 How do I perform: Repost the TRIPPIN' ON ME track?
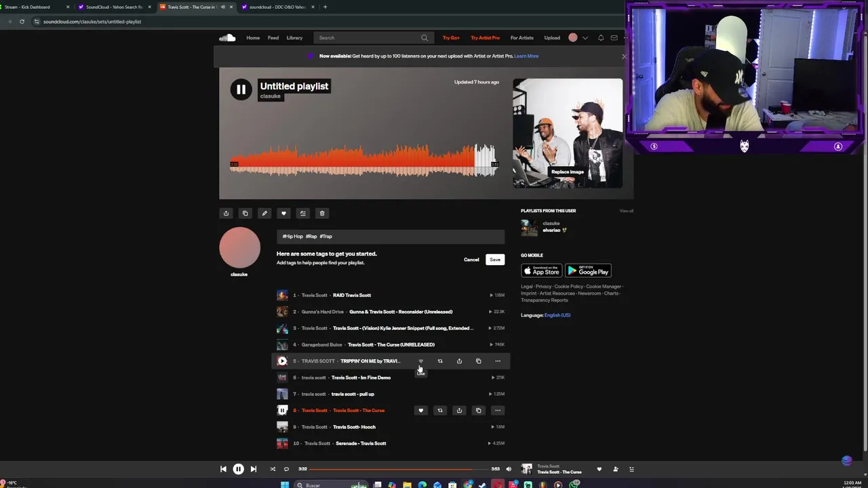(x=440, y=361)
